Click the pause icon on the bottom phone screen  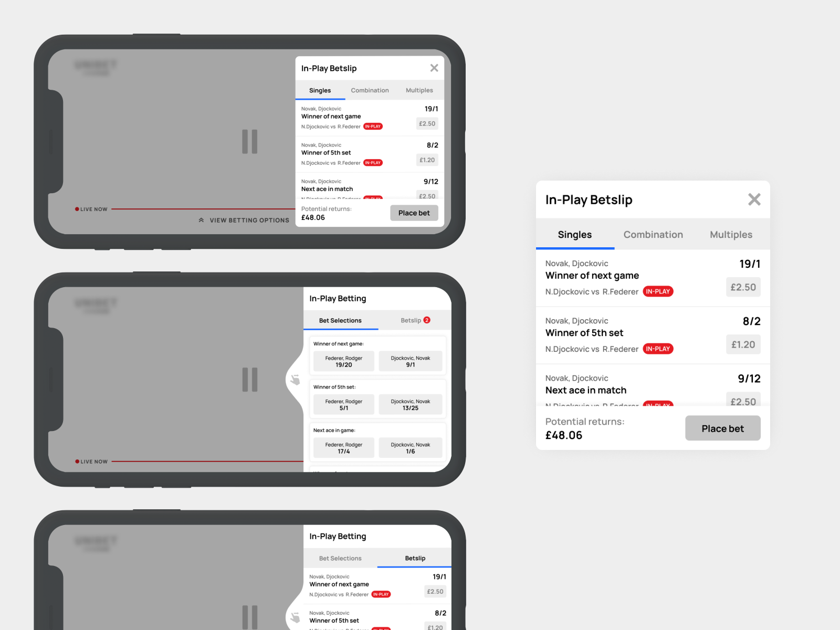tap(250, 617)
